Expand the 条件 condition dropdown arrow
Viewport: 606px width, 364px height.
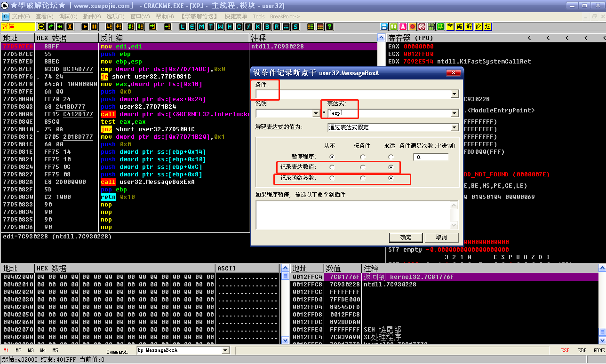(x=454, y=94)
